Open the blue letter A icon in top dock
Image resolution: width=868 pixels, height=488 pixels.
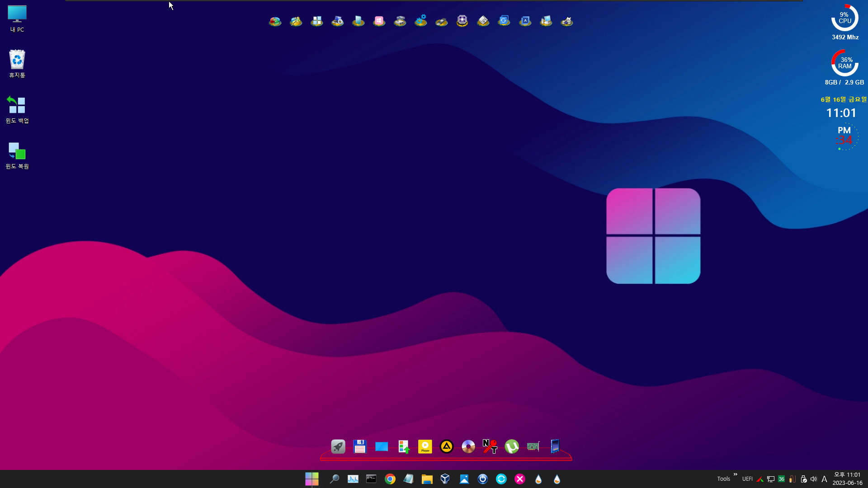tap(525, 21)
